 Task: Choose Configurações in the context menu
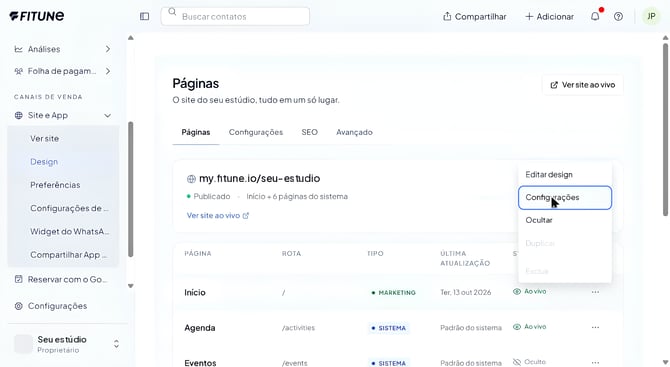(x=565, y=197)
